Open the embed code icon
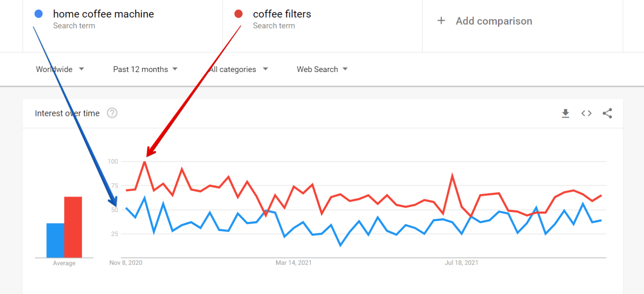644x294 pixels. [586, 113]
